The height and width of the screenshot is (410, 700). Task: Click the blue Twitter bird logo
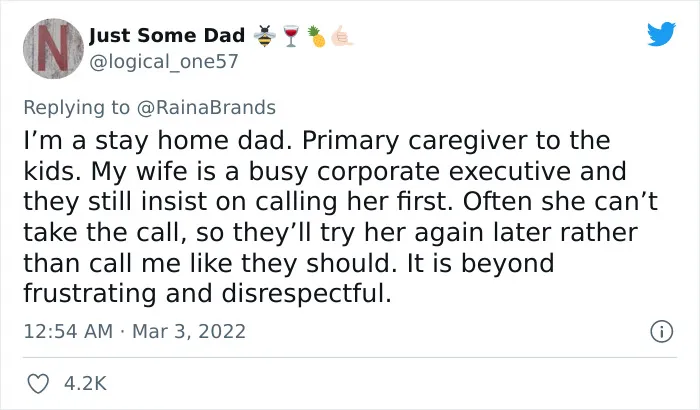pyautogui.click(x=661, y=33)
